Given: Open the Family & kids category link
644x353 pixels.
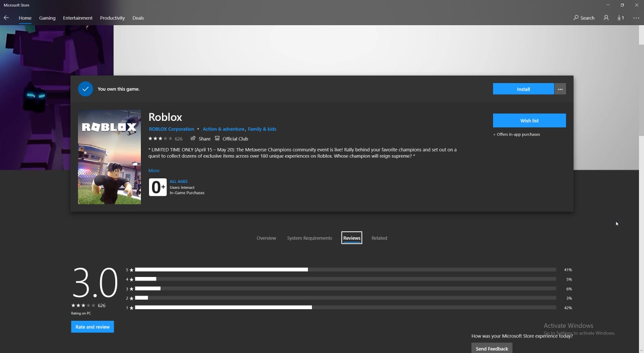Looking at the screenshot, I should [262, 129].
